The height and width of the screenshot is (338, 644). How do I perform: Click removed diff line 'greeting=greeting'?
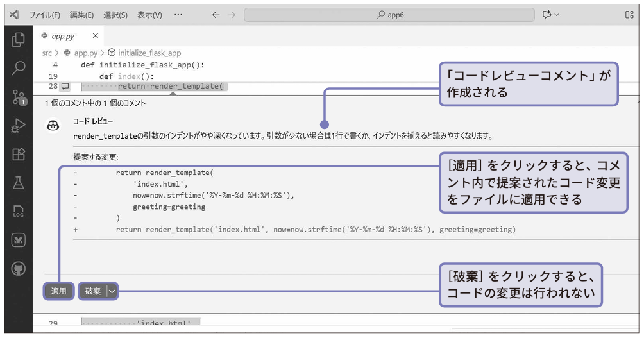pos(169,207)
